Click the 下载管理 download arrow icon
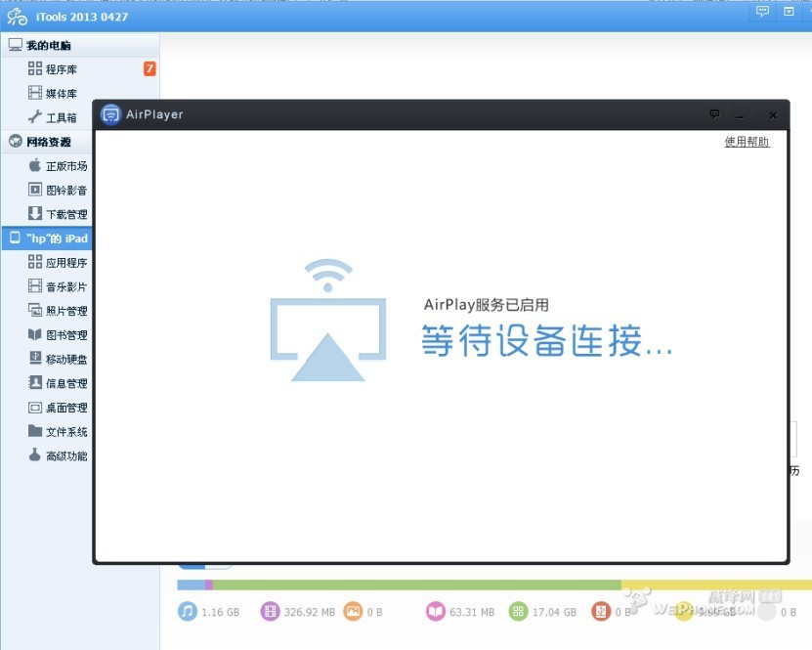Image resolution: width=812 pixels, height=650 pixels. pyautogui.click(x=35, y=213)
